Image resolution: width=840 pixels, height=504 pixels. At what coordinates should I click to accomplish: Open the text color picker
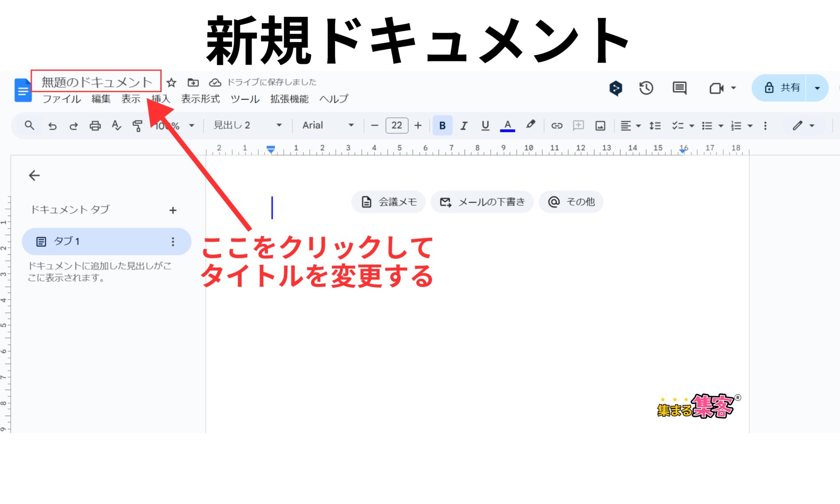click(x=507, y=125)
